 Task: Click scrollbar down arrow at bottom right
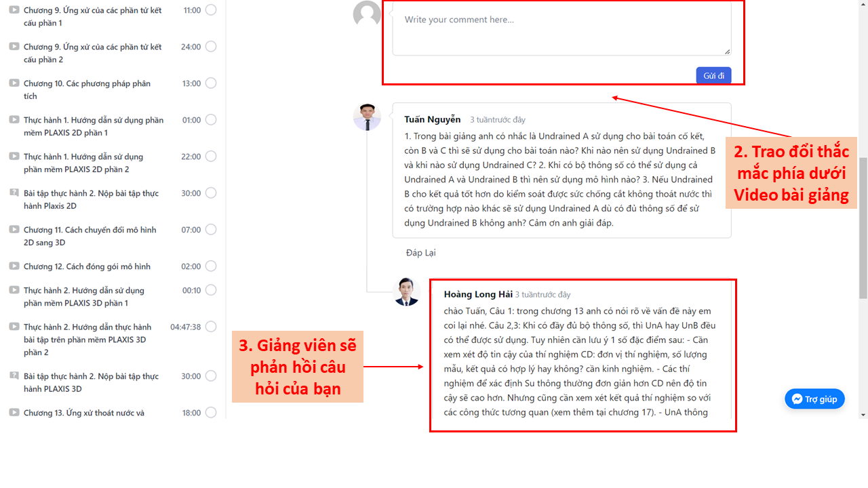coord(863,414)
